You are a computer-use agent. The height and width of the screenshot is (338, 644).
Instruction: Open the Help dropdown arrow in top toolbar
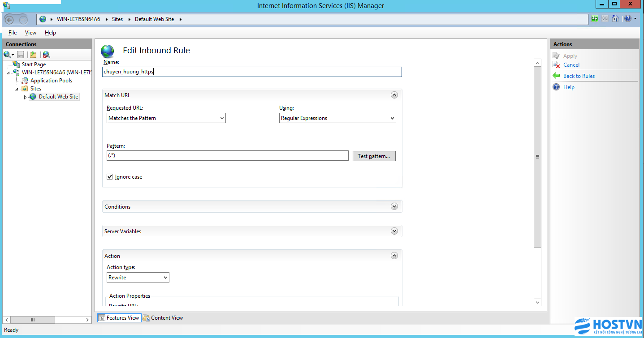(635, 19)
